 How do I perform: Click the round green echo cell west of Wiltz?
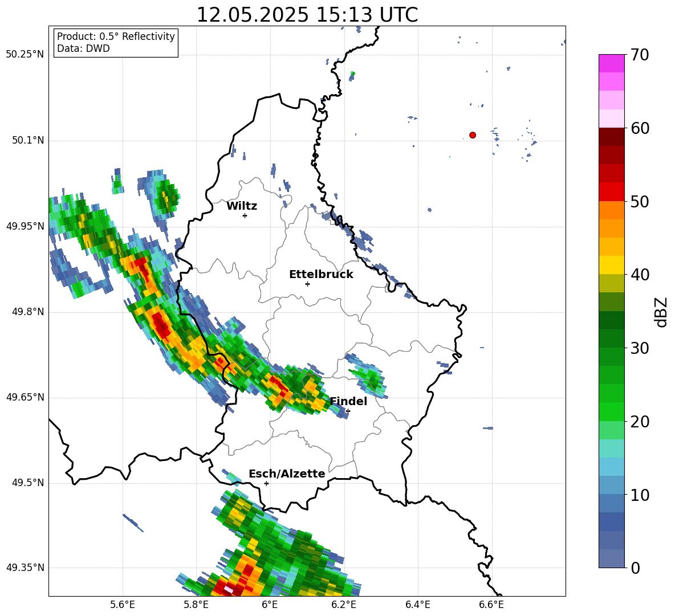click(x=166, y=198)
